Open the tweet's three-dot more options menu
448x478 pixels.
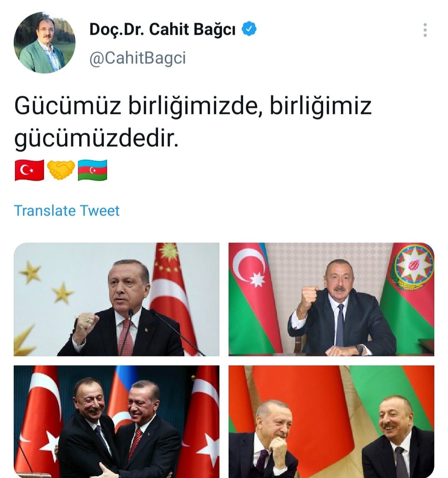point(425,30)
